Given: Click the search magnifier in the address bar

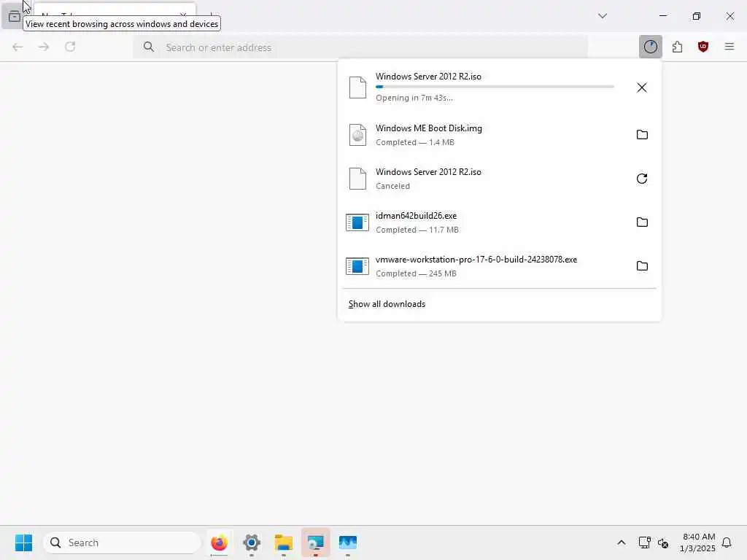Looking at the screenshot, I should coord(149,47).
